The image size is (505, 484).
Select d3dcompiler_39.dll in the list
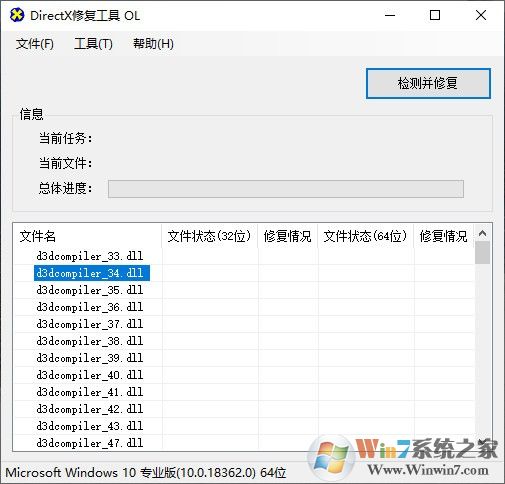tap(90, 358)
